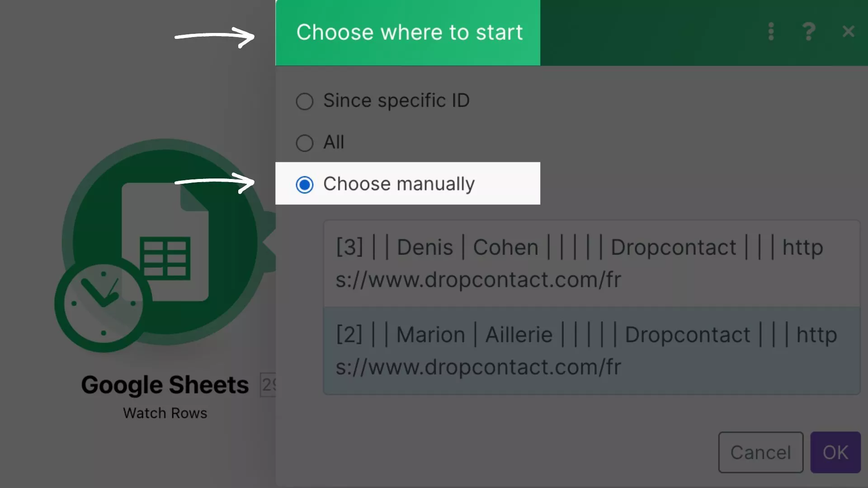Select the Choose manually radio button

coord(304,183)
